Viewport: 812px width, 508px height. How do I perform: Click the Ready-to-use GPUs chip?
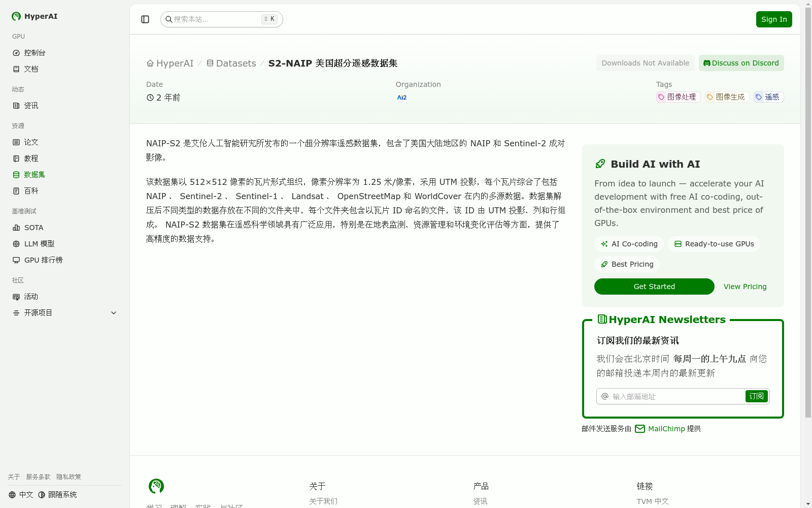coord(714,244)
